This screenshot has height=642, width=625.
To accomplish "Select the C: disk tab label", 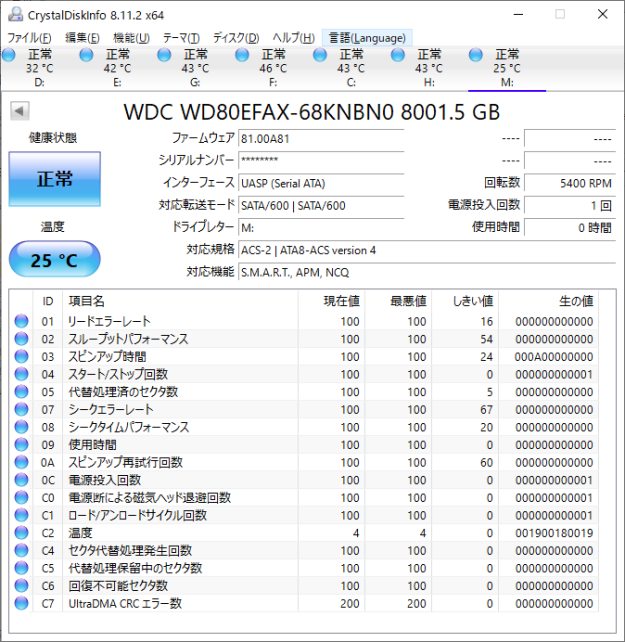I will coord(351,68).
